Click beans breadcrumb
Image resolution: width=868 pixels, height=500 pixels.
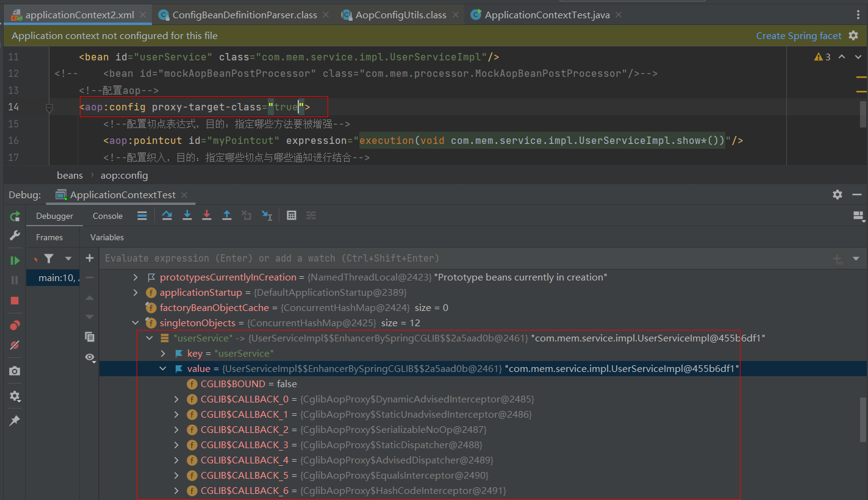70,175
